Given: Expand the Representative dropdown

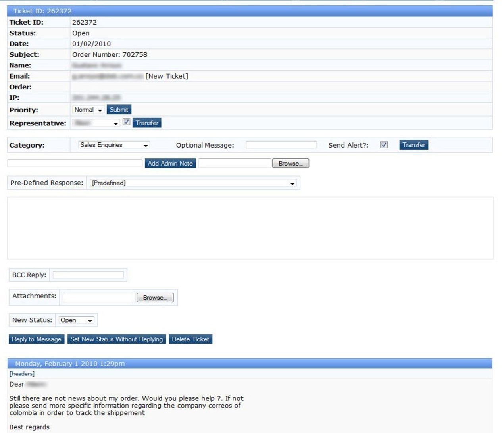Looking at the screenshot, I should 96,123.
